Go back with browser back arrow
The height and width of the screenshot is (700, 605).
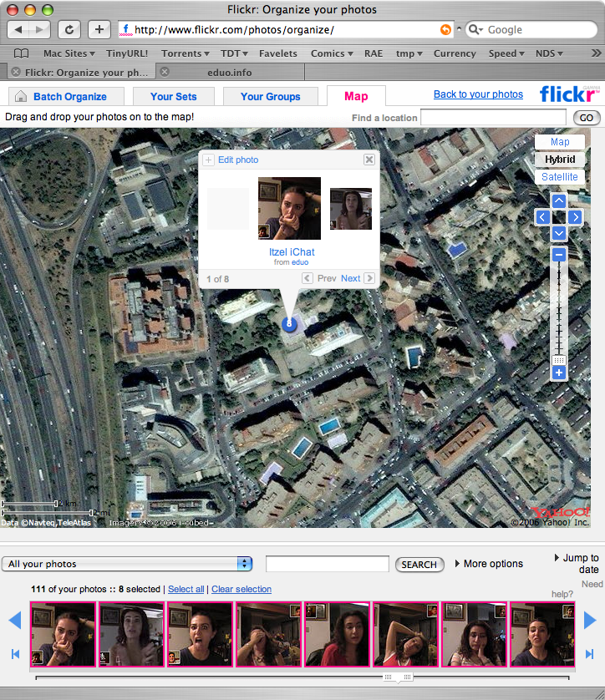click(18, 30)
